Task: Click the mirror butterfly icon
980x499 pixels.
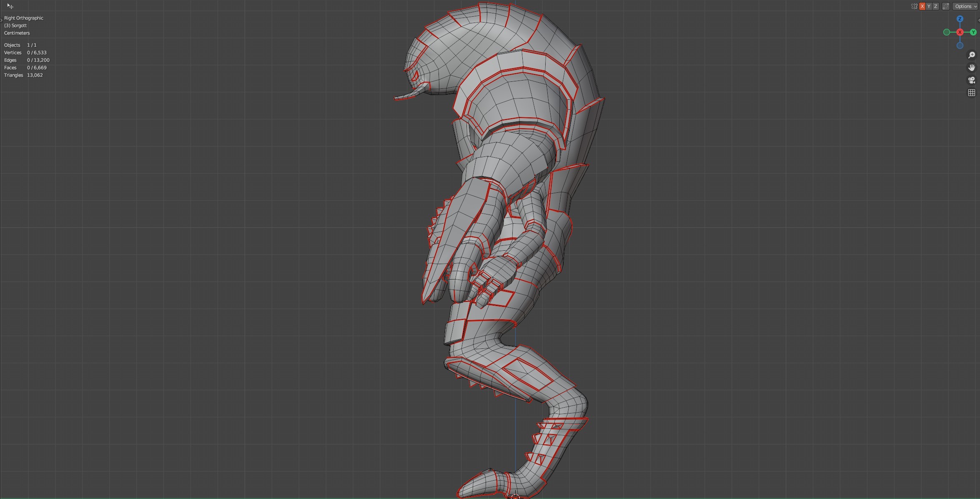Action: (x=914, y=6)
